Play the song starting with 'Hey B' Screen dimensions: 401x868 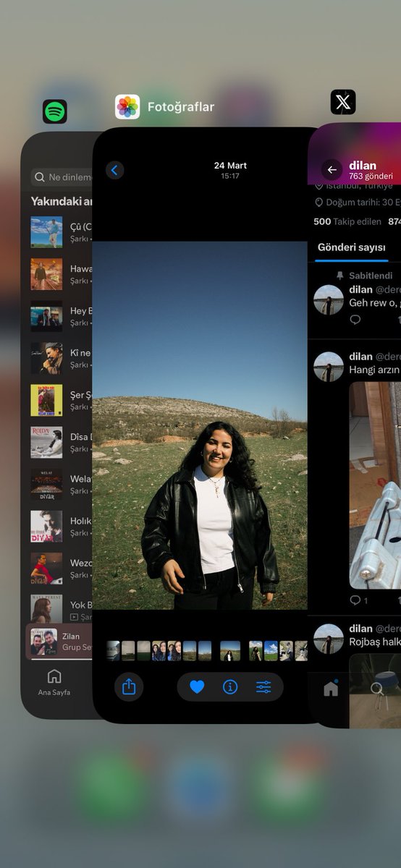pyautogui.click(x=62, y=316)
